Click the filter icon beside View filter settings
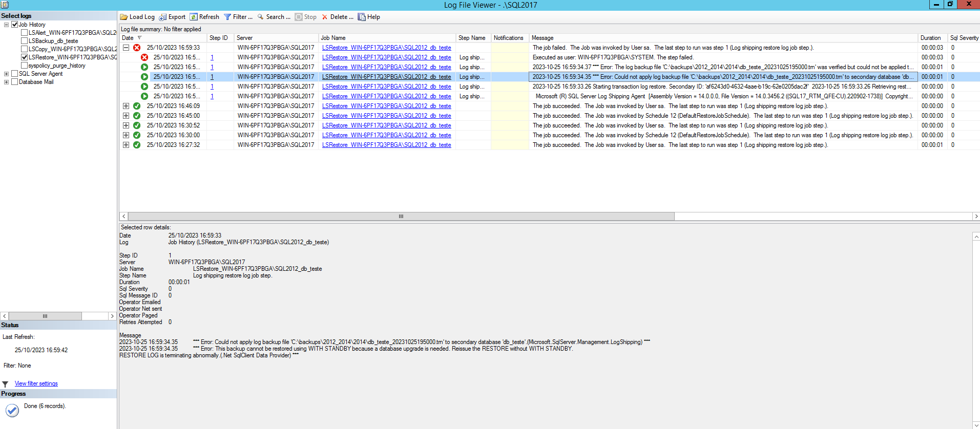980x429 pixels. pyautogui.click(x=5, y=384)
